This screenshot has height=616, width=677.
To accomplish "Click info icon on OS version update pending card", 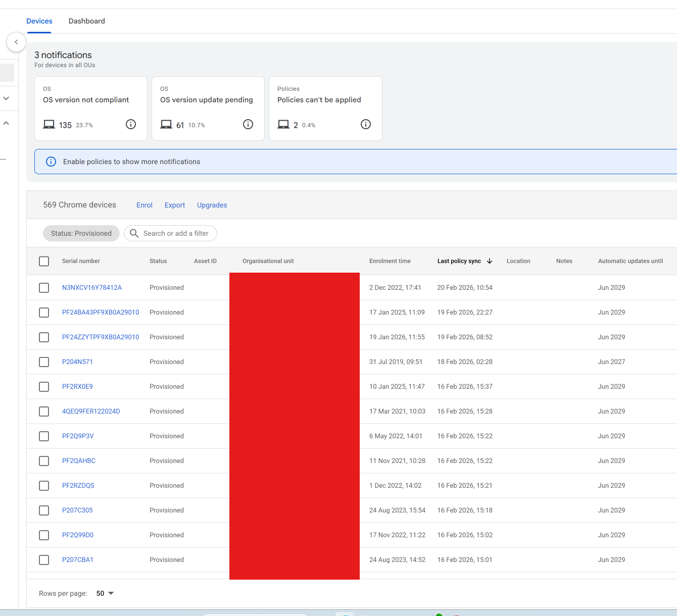I will 248,124.
